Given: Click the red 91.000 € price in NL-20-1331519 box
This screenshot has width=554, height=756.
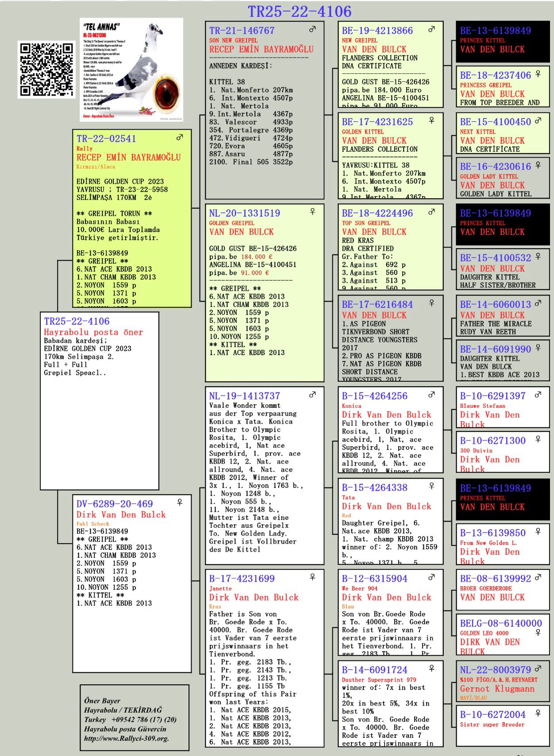Looking at the screenshot, I should coord(255,273).
